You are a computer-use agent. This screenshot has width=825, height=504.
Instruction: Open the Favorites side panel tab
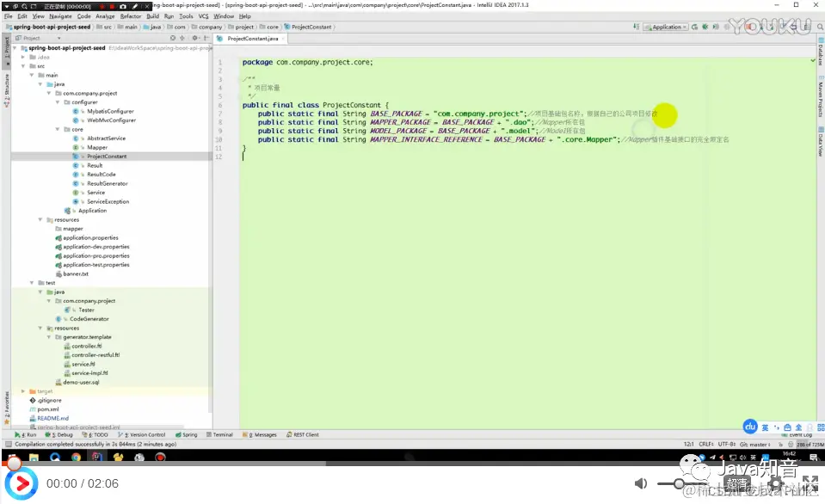[7, 408]
